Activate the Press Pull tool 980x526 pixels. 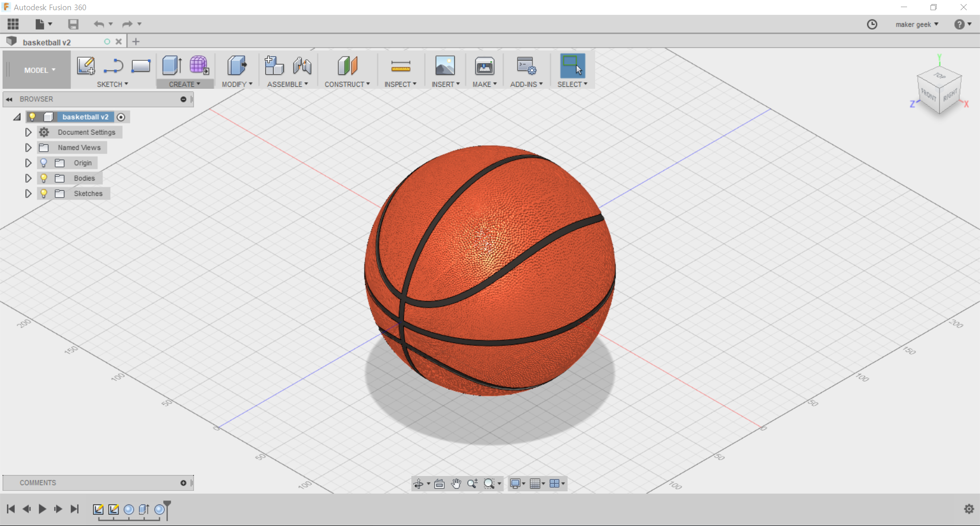[237, 66]
